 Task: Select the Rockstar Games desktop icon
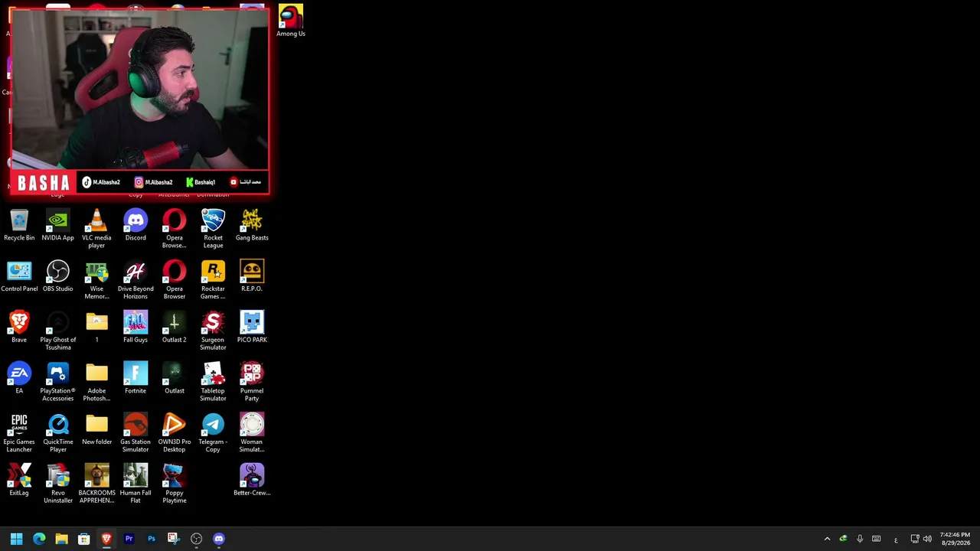click(x=213, y=280)
